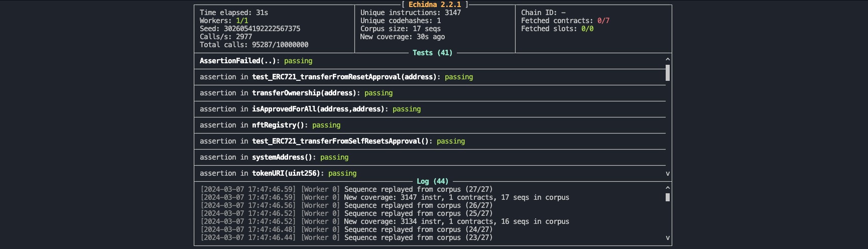Click the Log panel scroll-up arrow

[x=668, y=188]
